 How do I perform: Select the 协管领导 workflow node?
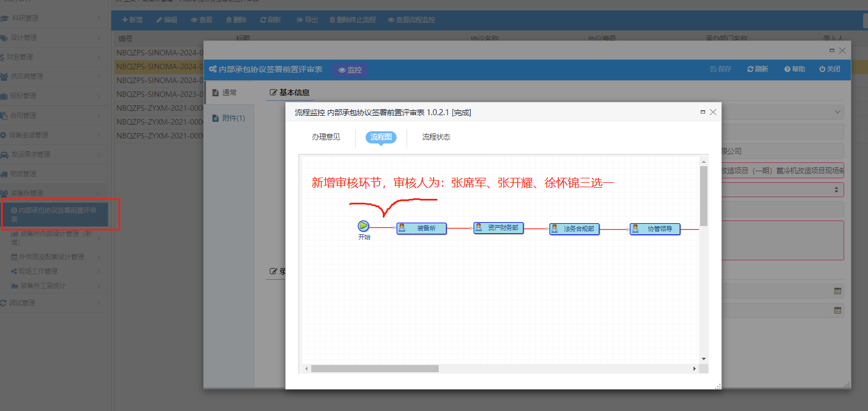click(655, 229)
